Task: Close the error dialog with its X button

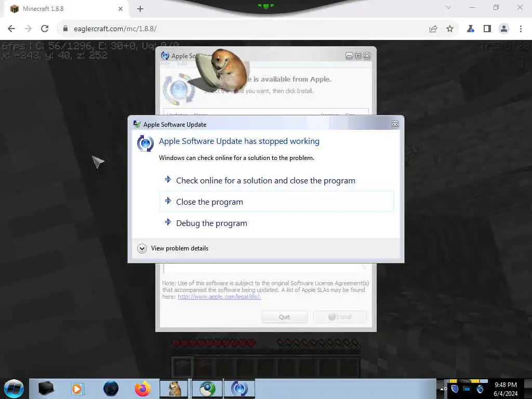Action: point(395,125)
